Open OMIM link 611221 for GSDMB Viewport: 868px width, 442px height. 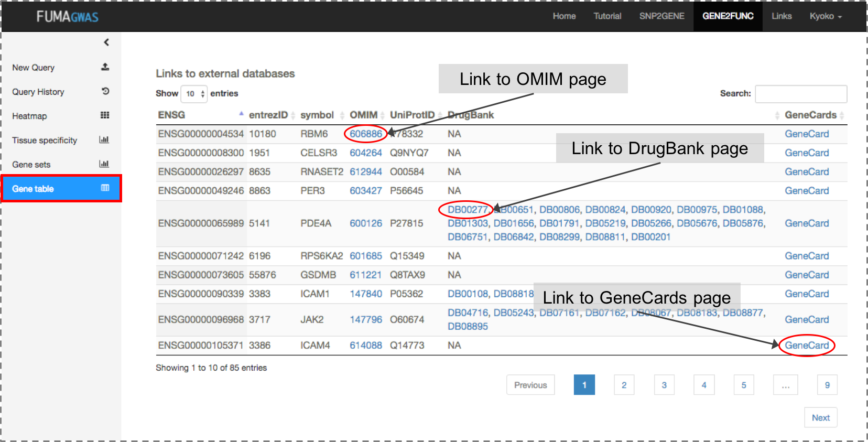[366, 275]
